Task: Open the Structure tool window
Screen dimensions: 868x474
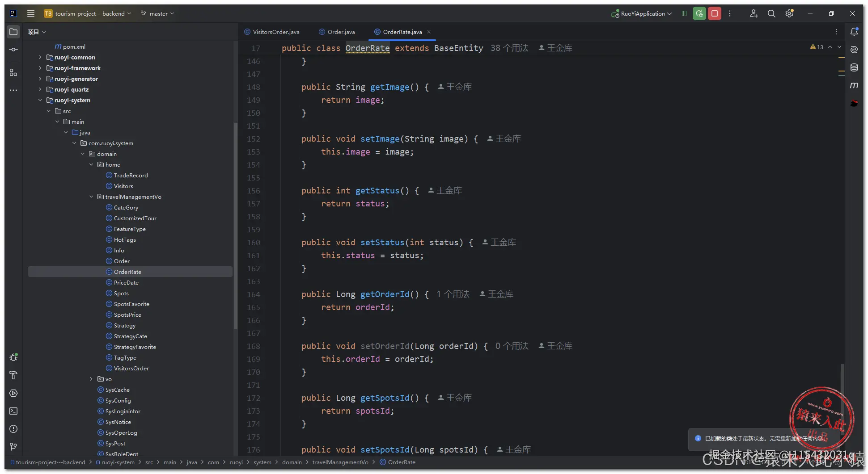Action: point(13,72)
